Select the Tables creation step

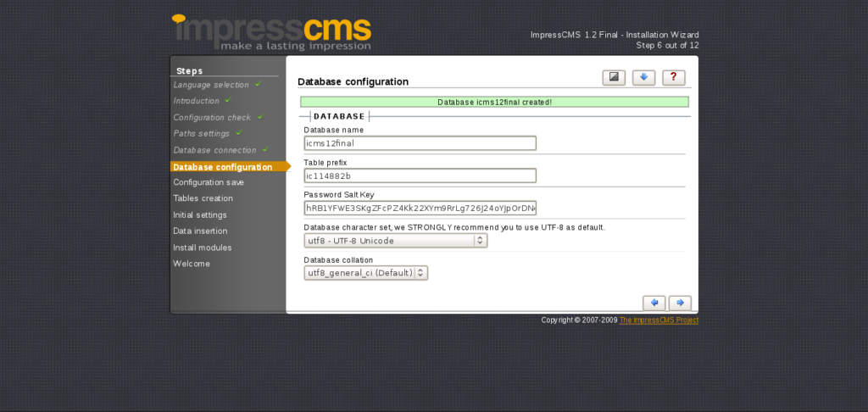pyautogui.click(x=203, y=198)
